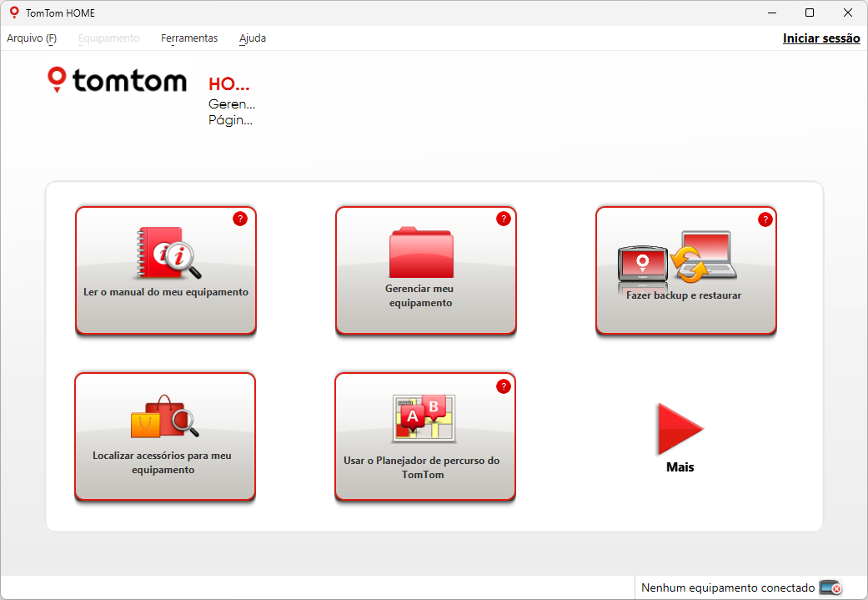This screenshot has width=868, height=600.
Task: Click the Iniciar sessão link
Action: (821, 38)
